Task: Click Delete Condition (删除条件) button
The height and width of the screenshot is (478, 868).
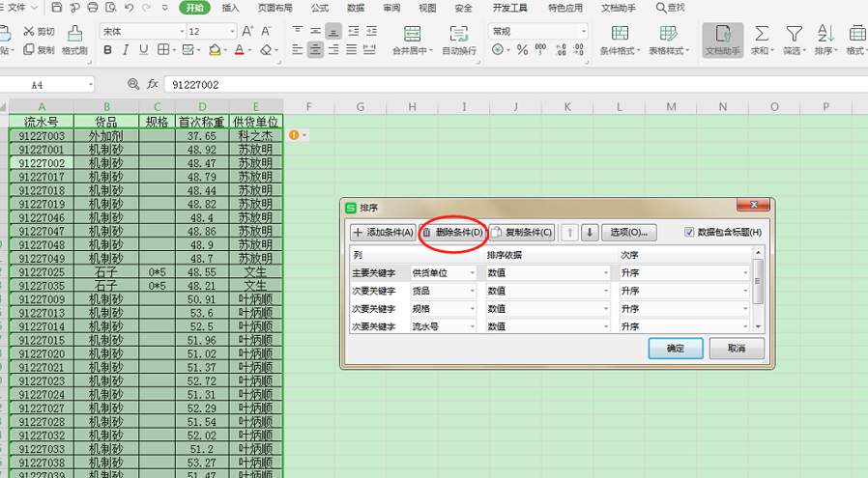Action: (452, 233)
